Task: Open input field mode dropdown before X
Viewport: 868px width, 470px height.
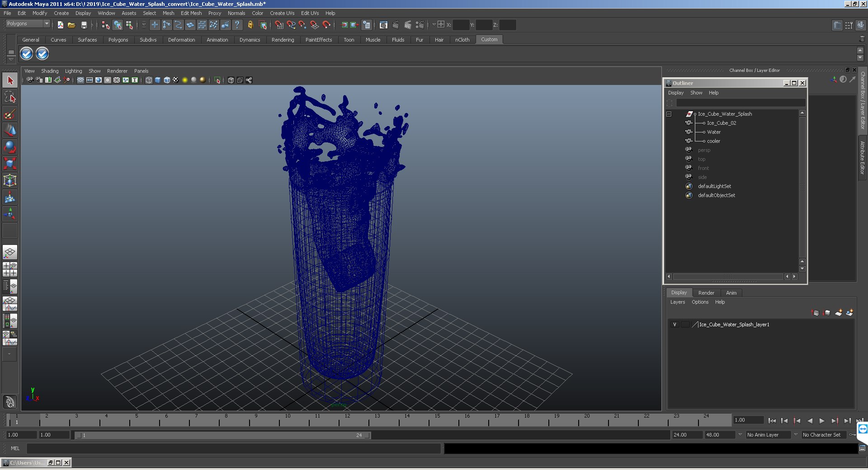Action: click(x=434, y=25)
